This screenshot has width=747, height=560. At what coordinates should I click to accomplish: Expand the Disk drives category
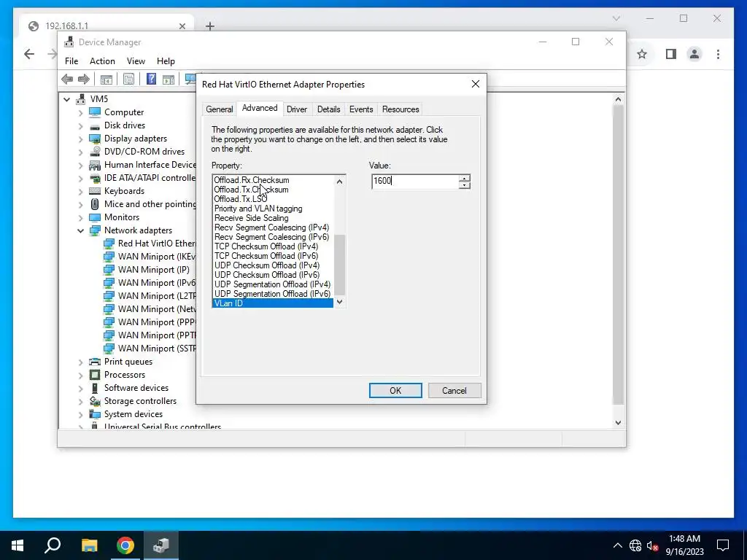coord(80,125)
